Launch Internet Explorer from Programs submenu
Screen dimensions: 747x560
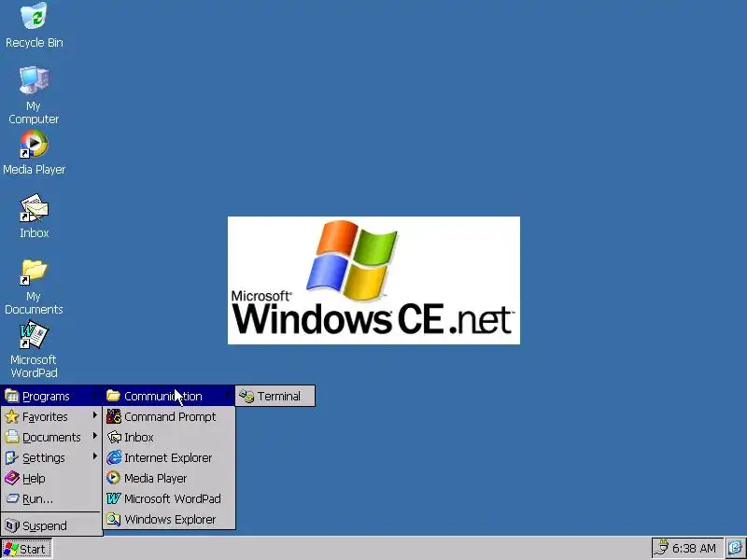point(169,457)
